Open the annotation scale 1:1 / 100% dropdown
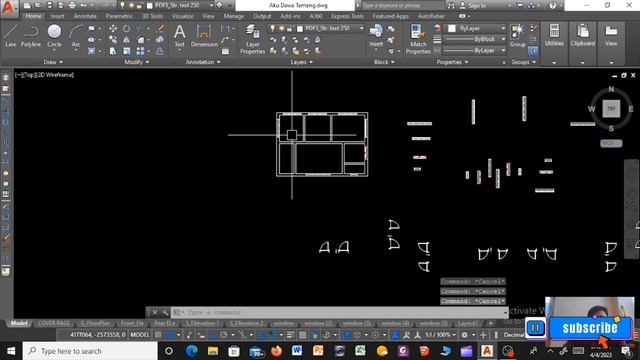This screenshot has width=640, height=360. click(x=440, y=335)
